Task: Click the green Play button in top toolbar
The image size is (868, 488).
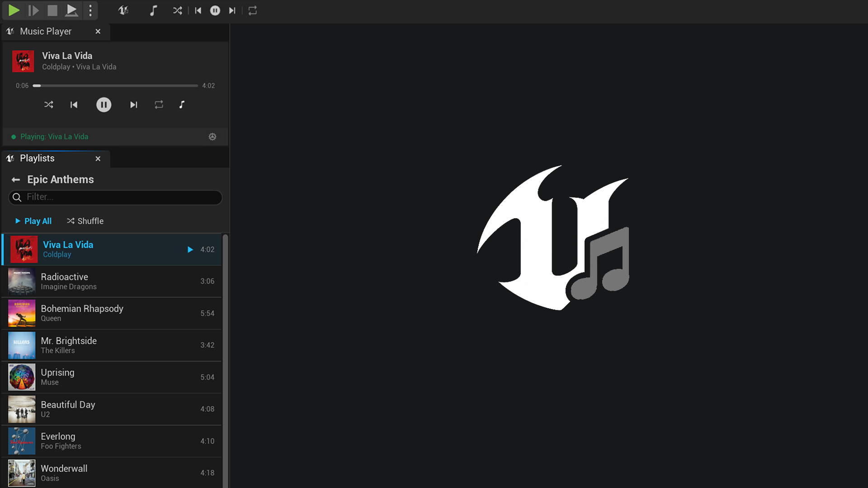Action: (x=14, y=10)
